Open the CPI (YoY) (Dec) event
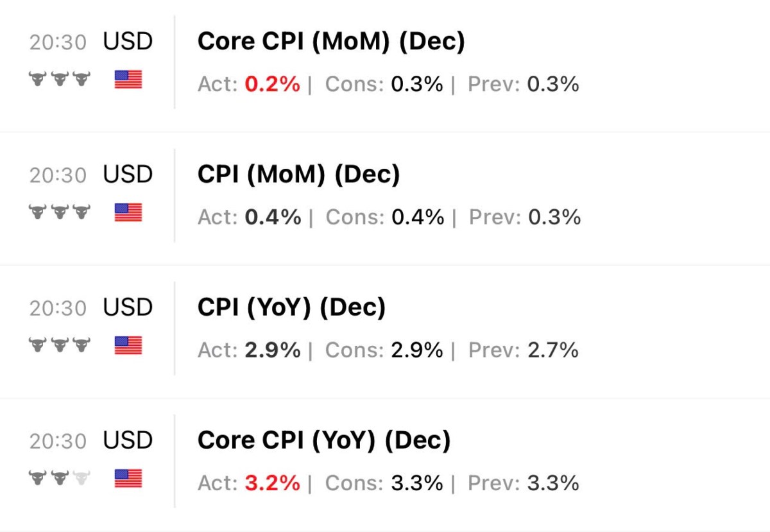The image size is (770, 532). point(291,308)
